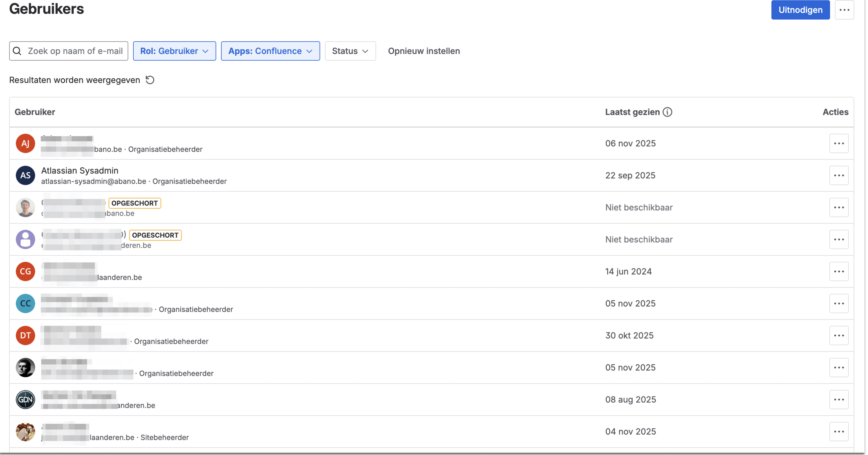The height and width of the screenshot is (455, 868).
Task: Open the Atlassian Sysadmin user name
Action: tap(80, 170)
